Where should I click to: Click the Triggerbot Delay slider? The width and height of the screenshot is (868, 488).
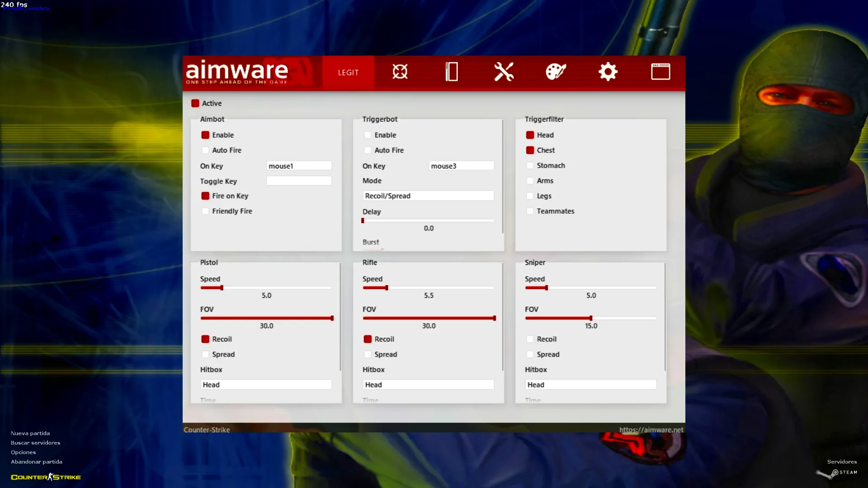click(428, 221)
